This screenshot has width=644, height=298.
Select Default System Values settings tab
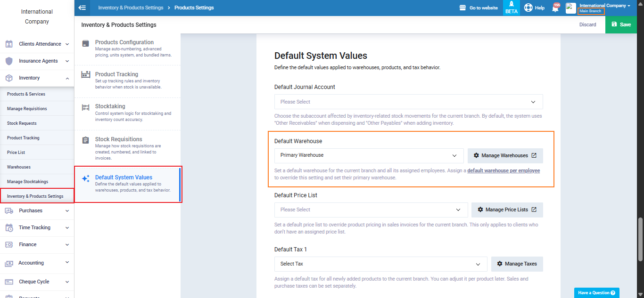click(127, 184)
